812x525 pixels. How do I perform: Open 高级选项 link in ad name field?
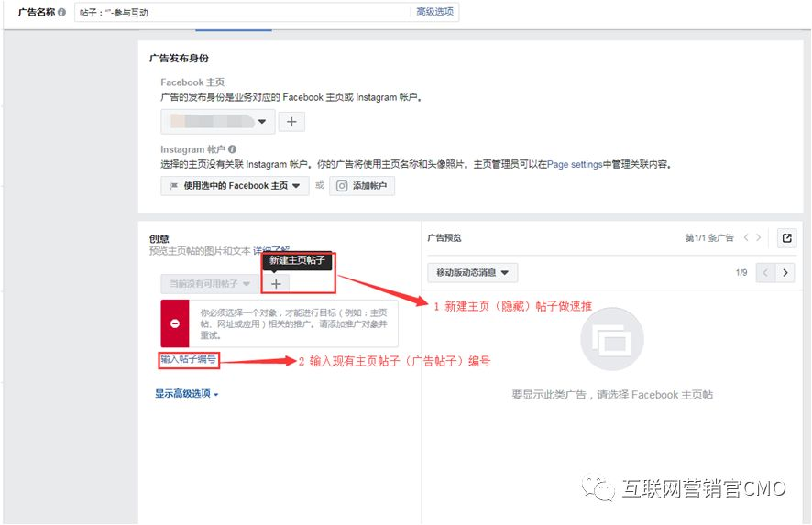click(x=434, y=12)
